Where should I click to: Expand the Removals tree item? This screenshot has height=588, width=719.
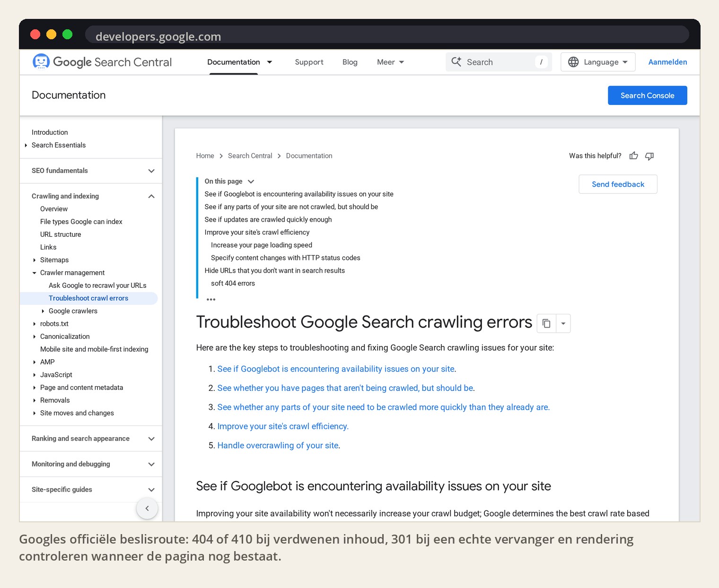tap(35, 400)
